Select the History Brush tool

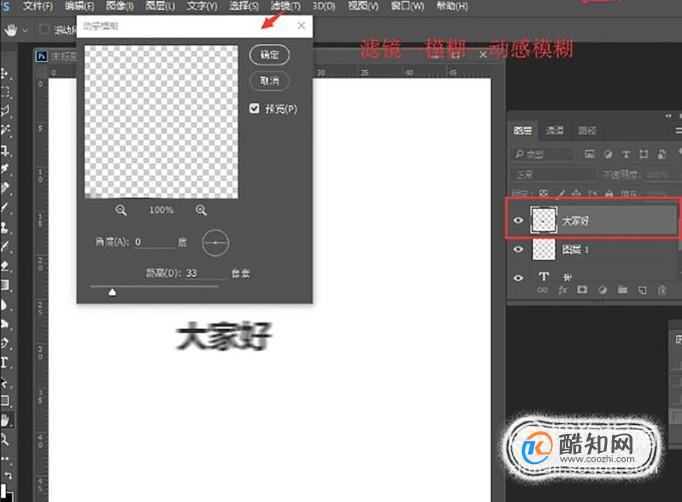click(x=5, y=246)
